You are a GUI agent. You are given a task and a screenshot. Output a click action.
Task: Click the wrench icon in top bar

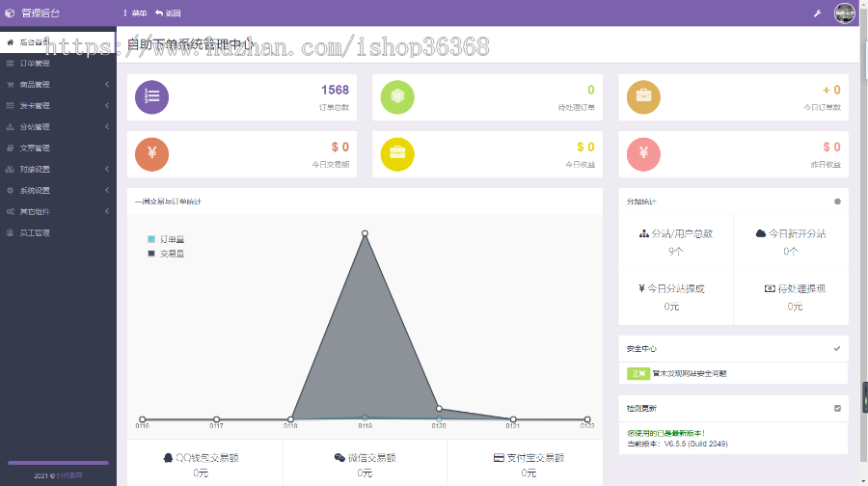click(x=817, y=13)
